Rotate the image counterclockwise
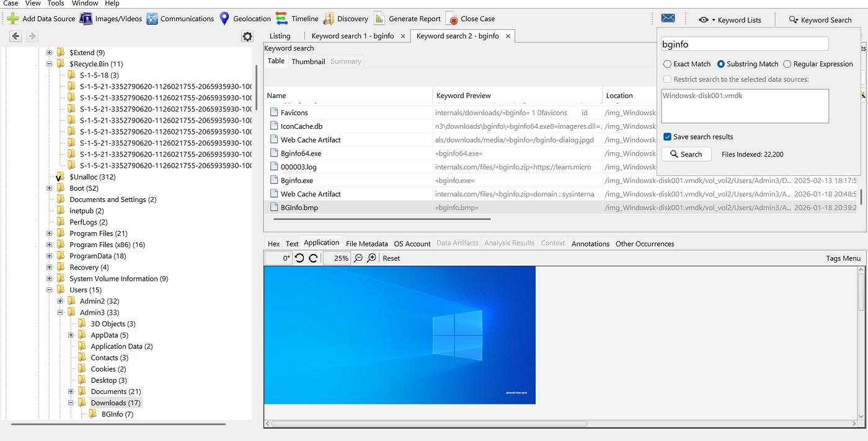This screenshot has width=868, height=441. point(300,258)
